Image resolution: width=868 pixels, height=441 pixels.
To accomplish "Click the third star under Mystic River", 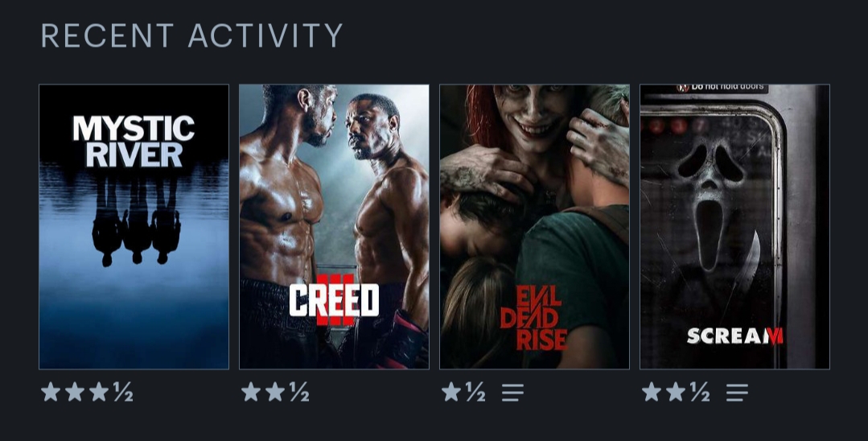I will click(x=99, y=392).
